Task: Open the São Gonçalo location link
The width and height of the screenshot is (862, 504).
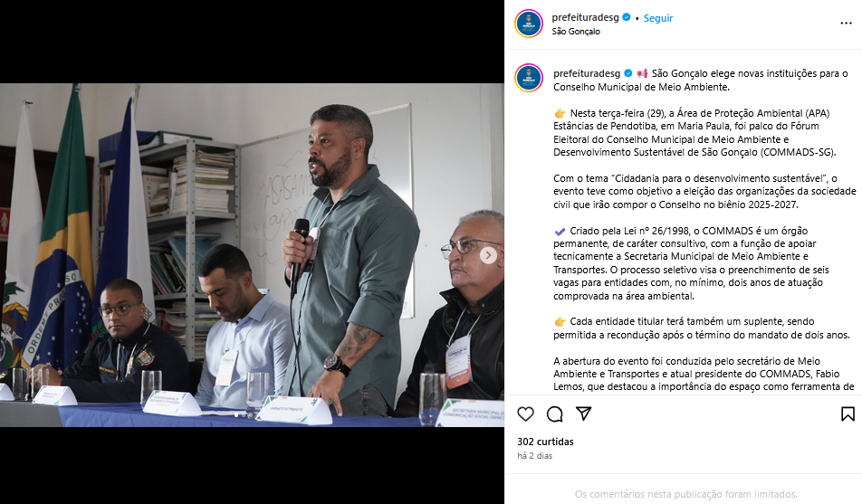Action: [576, 32]
